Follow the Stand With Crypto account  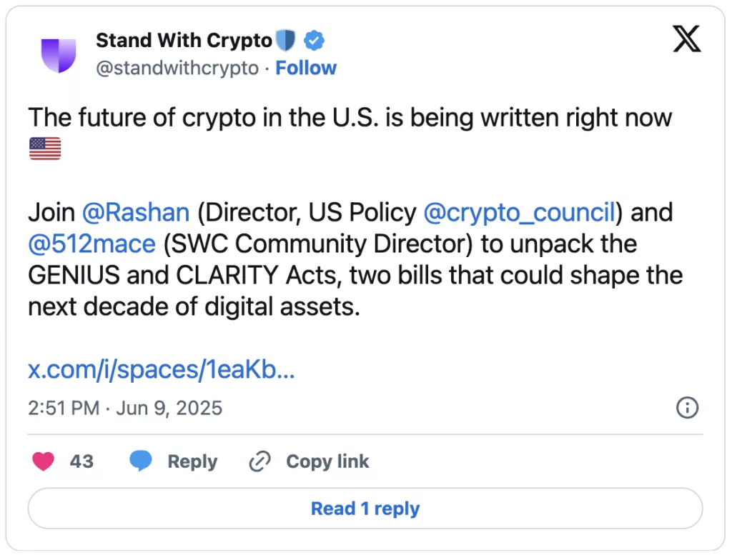[306, 68]
